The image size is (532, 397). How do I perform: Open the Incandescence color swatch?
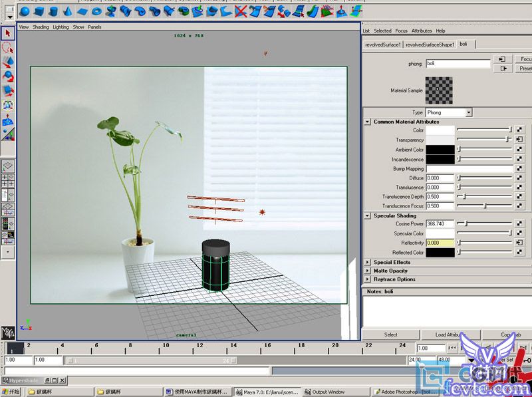pyautogui.click(x=440, y=159)
